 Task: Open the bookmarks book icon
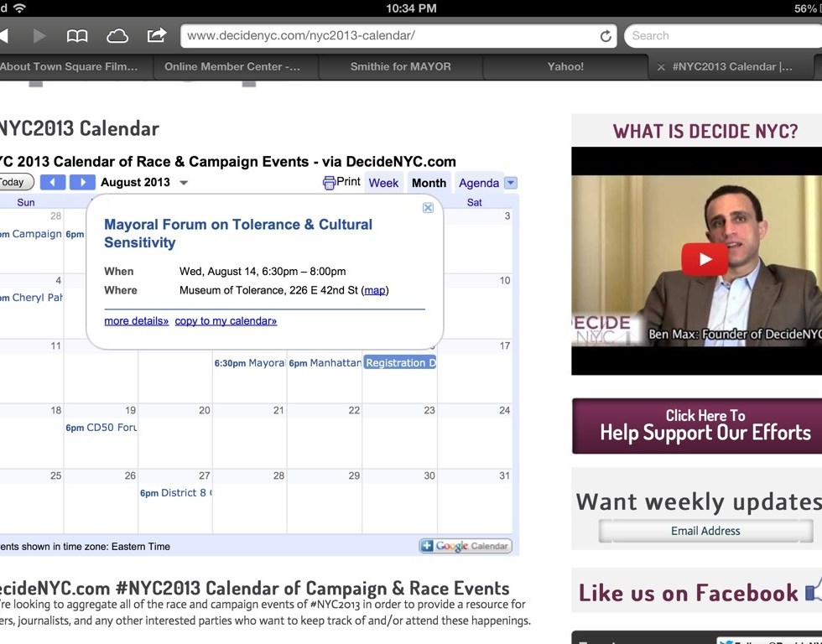[77, 36]
